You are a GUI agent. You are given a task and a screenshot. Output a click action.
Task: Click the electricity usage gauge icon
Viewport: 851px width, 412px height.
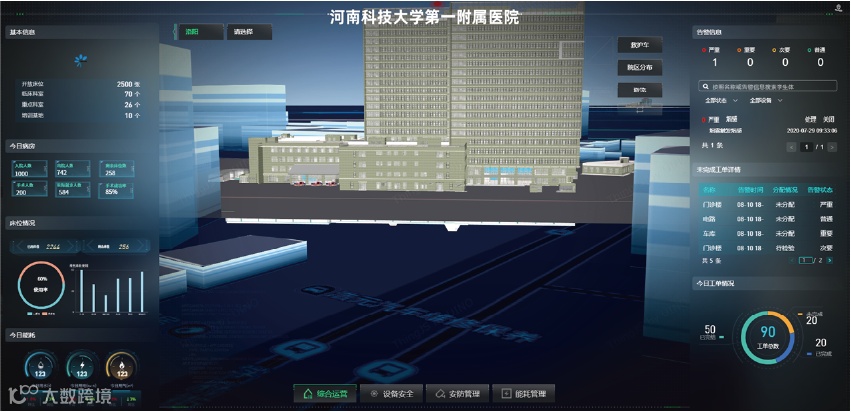click(82, 366)
